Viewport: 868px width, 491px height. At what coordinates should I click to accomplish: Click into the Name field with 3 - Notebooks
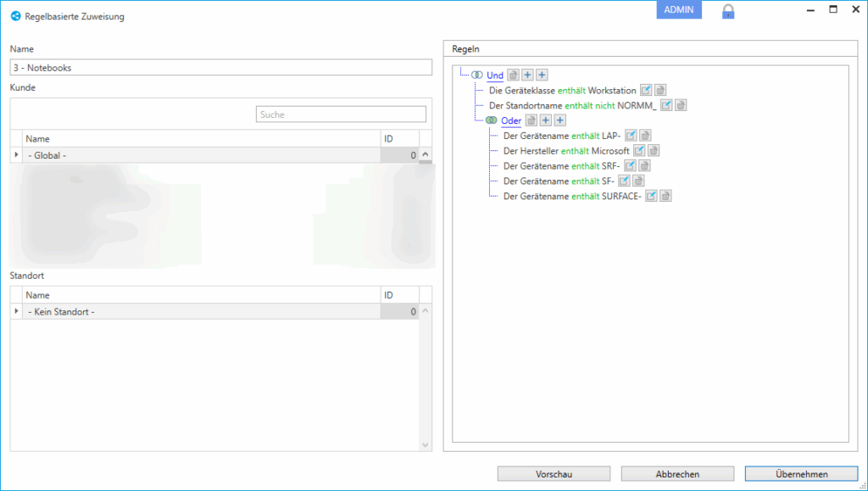(221, 68)
